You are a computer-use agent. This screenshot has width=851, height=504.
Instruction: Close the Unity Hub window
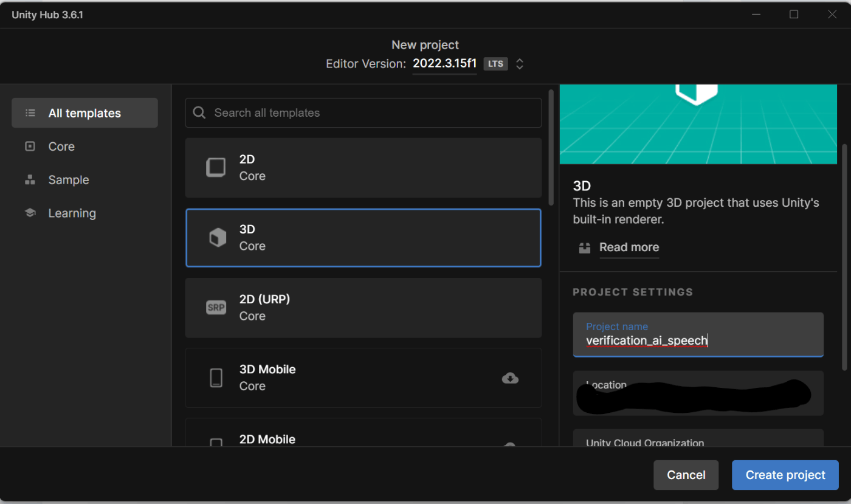coord(832,15)
